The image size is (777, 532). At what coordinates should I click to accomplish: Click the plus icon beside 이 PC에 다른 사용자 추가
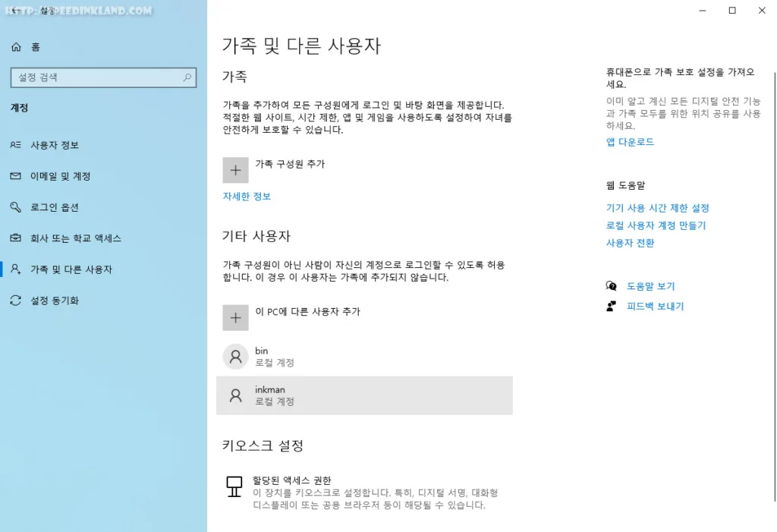click(235, 318)
